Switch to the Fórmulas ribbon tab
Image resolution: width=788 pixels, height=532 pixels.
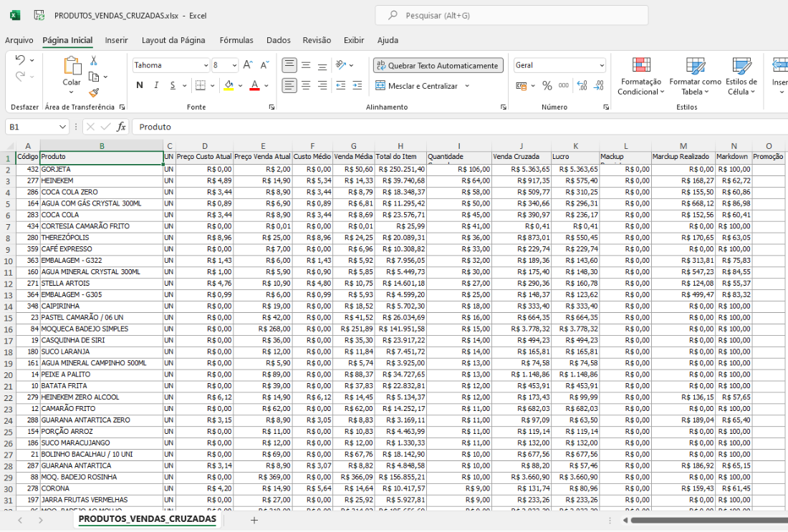236,40
